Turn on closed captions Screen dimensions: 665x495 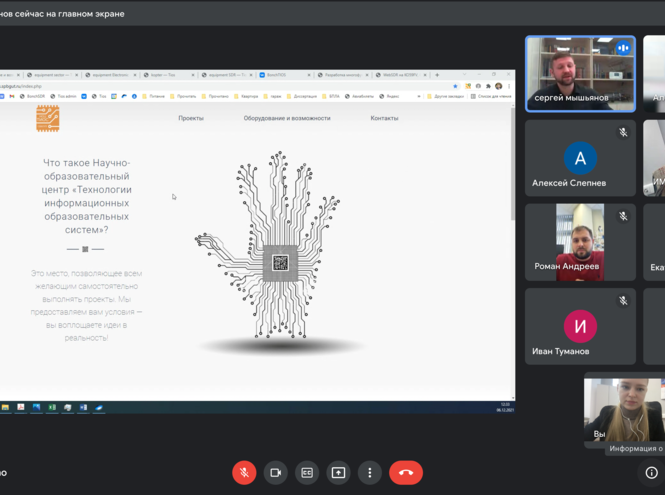coord(307,472)
